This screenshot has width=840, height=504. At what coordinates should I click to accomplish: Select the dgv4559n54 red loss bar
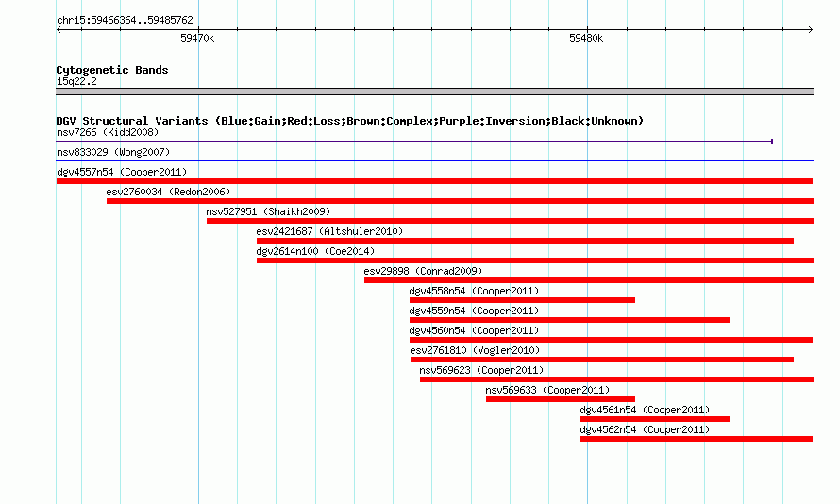pyautogui.click(x=569, y=320)
